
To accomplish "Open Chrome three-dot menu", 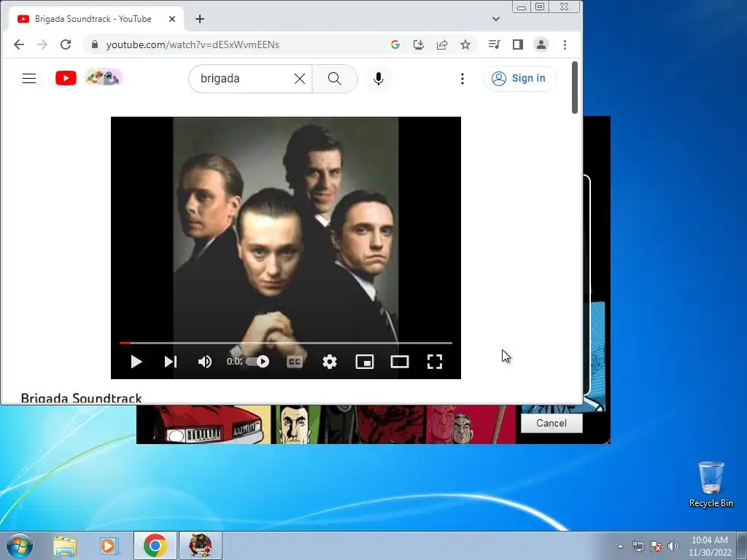I will pos(565,44).
